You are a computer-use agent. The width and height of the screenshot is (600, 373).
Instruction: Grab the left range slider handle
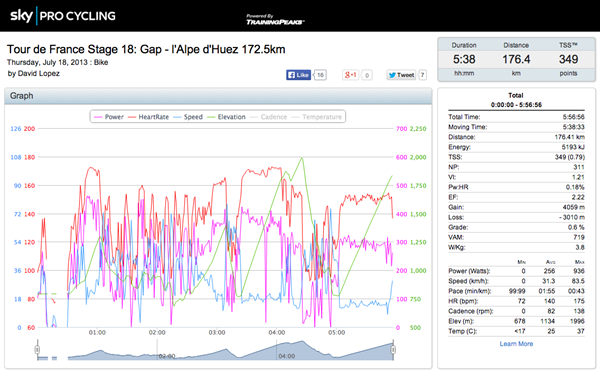(x=37, y=350)
